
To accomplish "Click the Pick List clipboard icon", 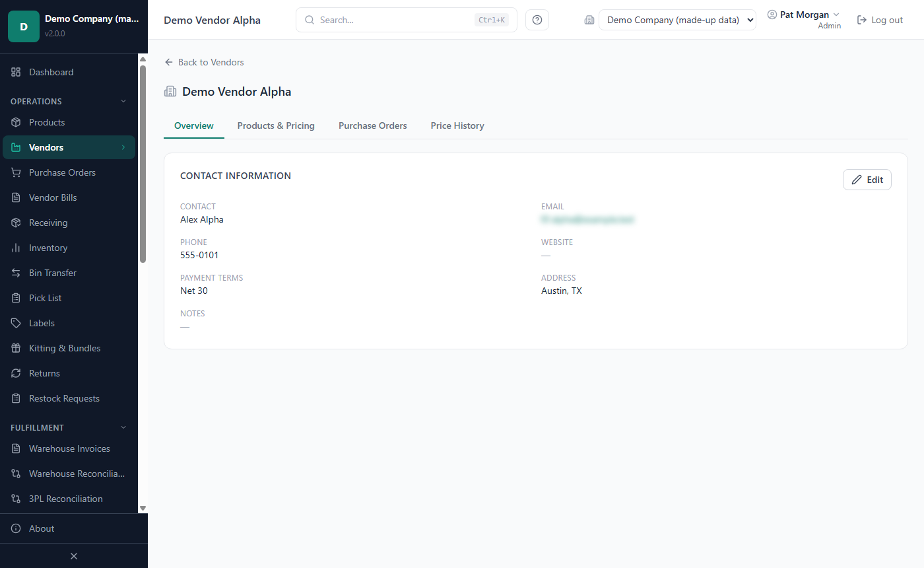I will click(x=16, y=298).
